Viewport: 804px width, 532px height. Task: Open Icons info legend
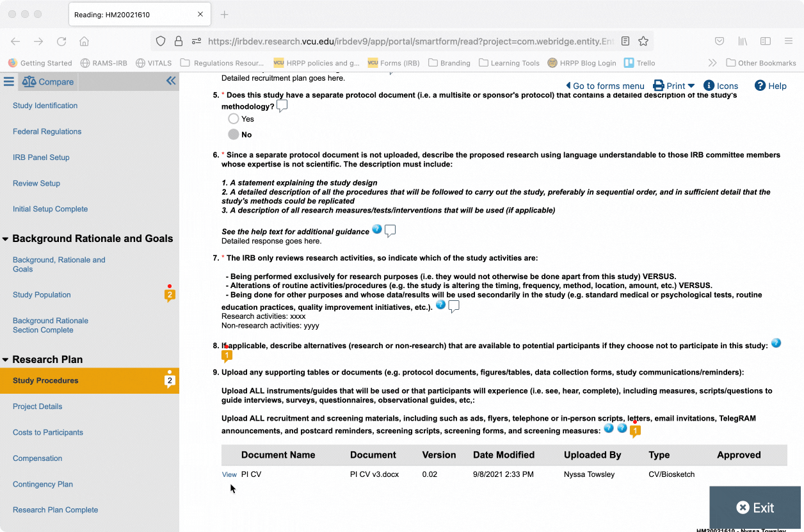(721, 86)
